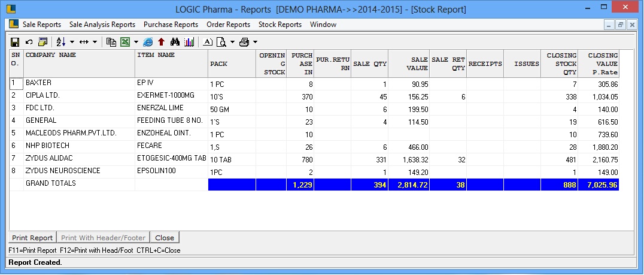Click the SALE QTY column header
This screenshot has width=644, height=275.
[370, 64]
